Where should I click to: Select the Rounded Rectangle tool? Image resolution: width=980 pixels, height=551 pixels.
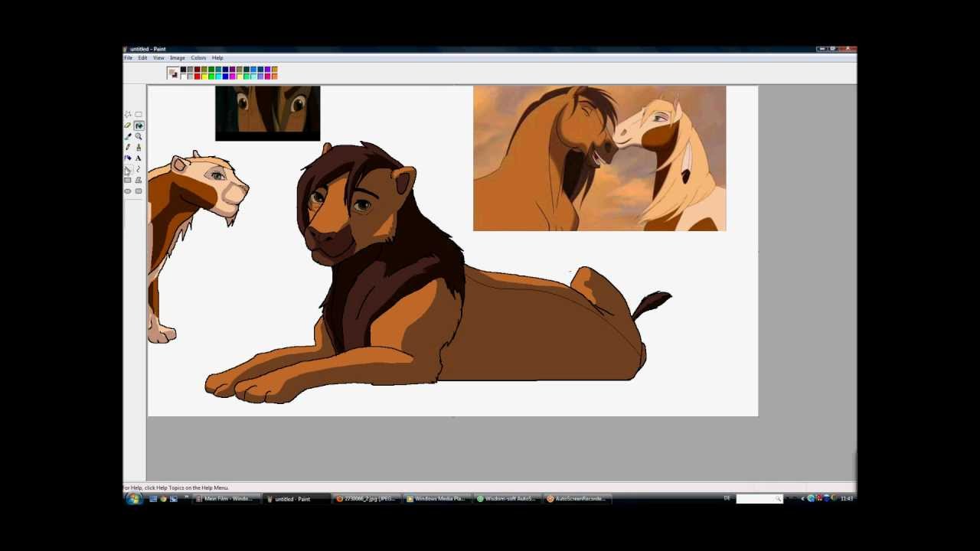click(139, 191)
